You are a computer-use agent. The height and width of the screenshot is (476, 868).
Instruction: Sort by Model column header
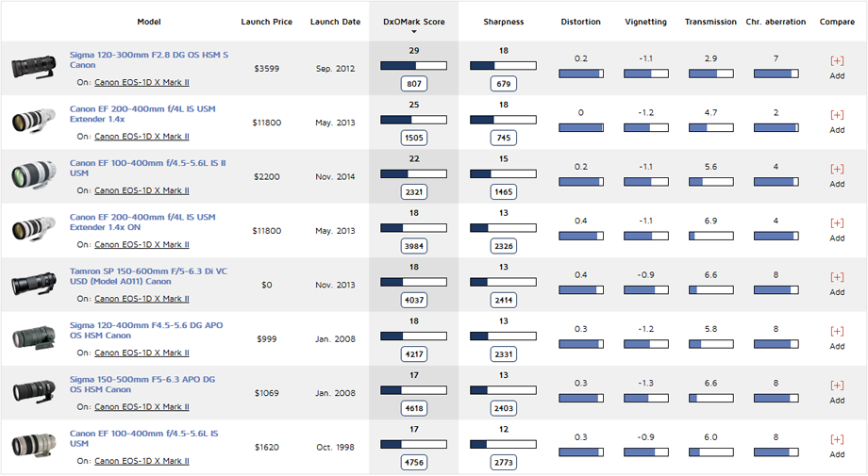(149, 22)
